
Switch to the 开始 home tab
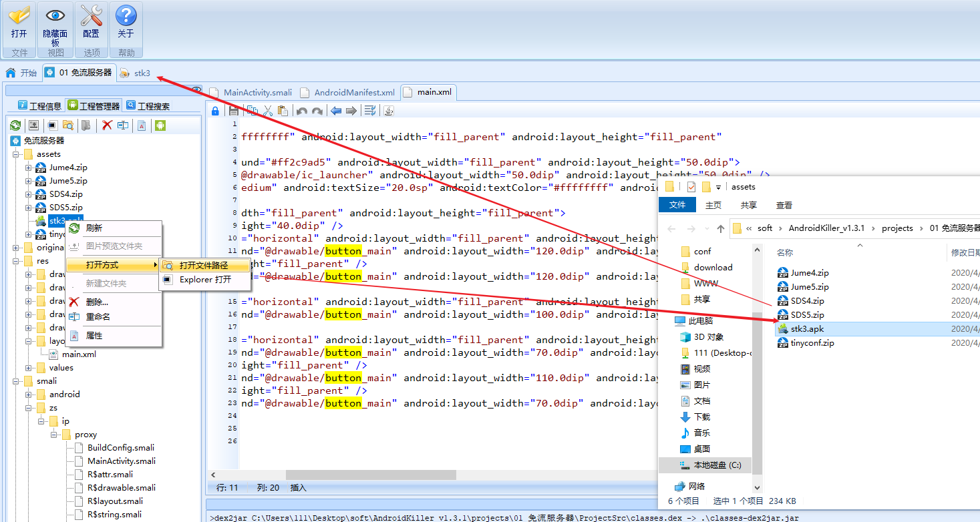[21, 73]
